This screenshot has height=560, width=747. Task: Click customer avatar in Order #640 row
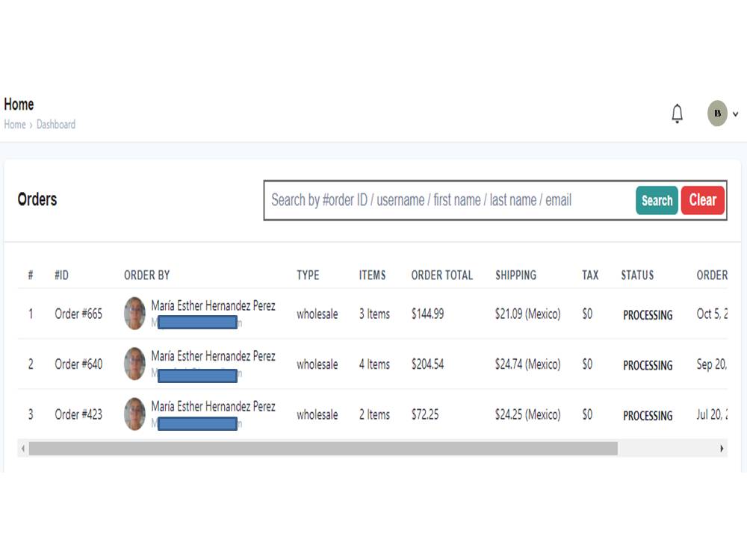point(134,364)
